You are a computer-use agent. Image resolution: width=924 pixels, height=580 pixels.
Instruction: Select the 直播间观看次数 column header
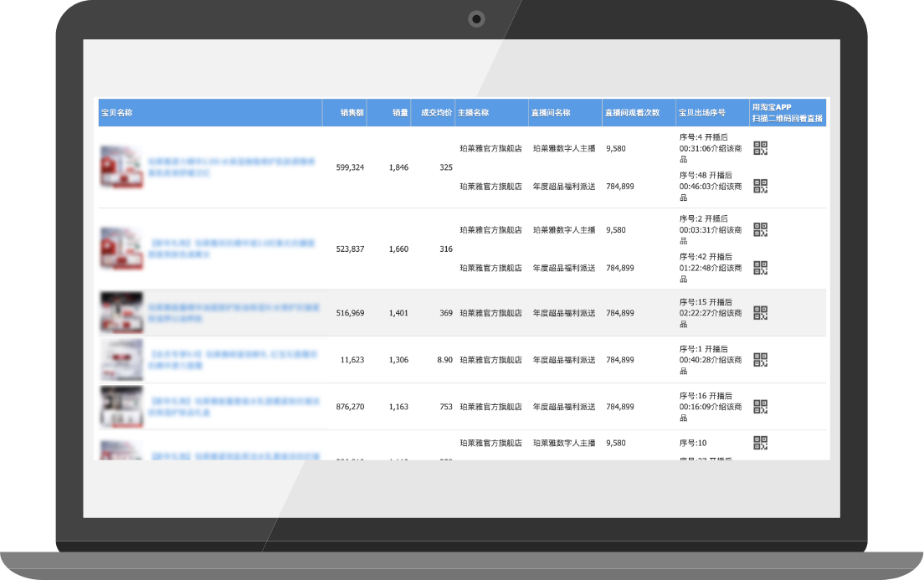click(x=632, y=113)
